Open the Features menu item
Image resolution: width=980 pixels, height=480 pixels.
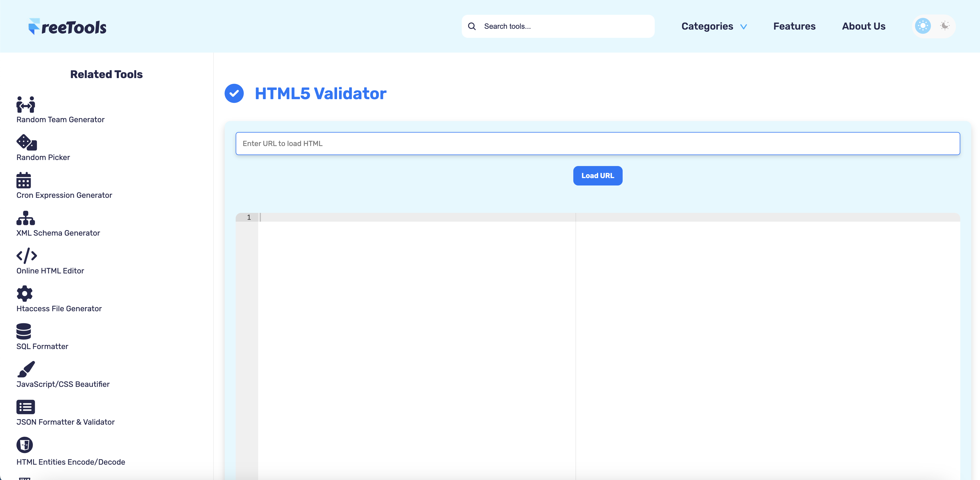[794, 26]
